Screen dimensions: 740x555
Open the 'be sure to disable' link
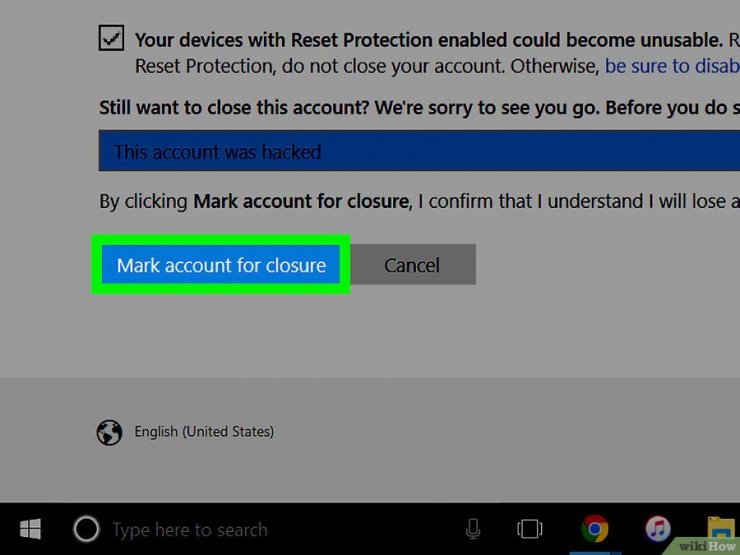pyautogui.click(x=672, y=66)
